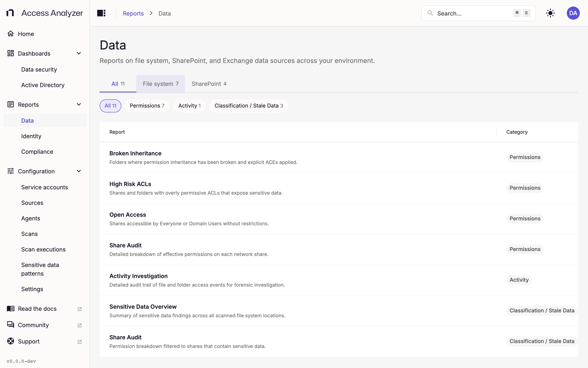The height and width of the screenshot is (368, 588).
Task: Click the Dashboards grid icon
Action: (x=10, y=53)
